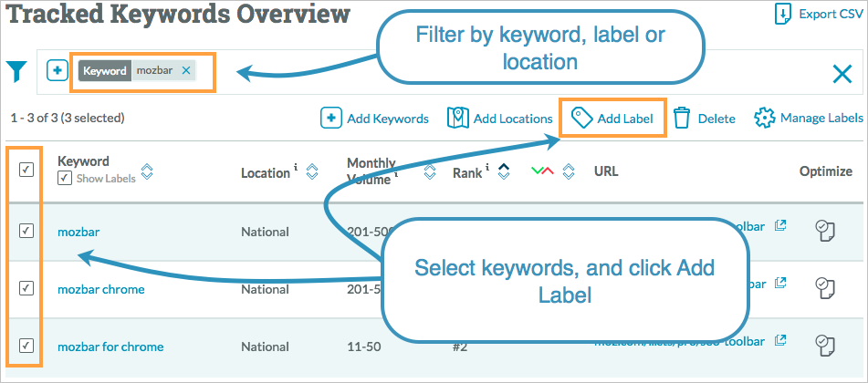The image size is (868, 383).
Task: Click the Add Label tag icon
Action: click(x=581, y=118)
